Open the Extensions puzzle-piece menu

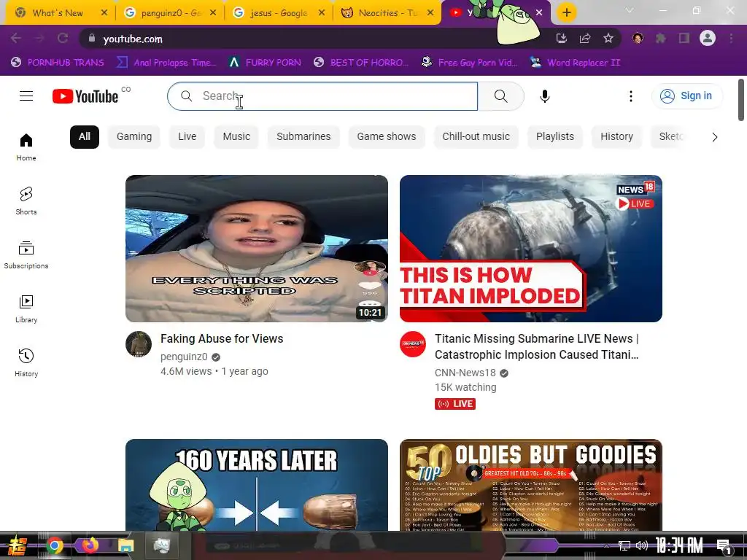click(661, 39)
